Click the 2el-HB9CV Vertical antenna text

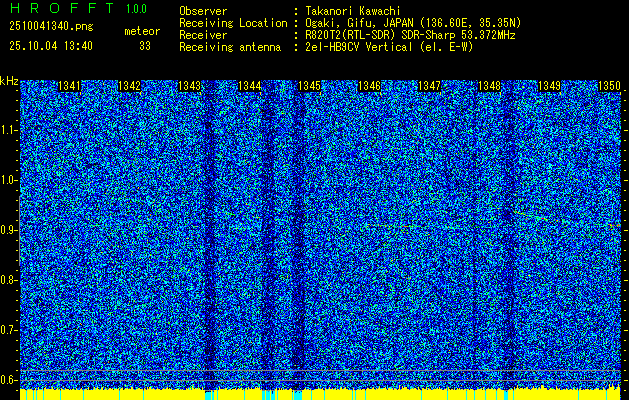pos(389,47)
